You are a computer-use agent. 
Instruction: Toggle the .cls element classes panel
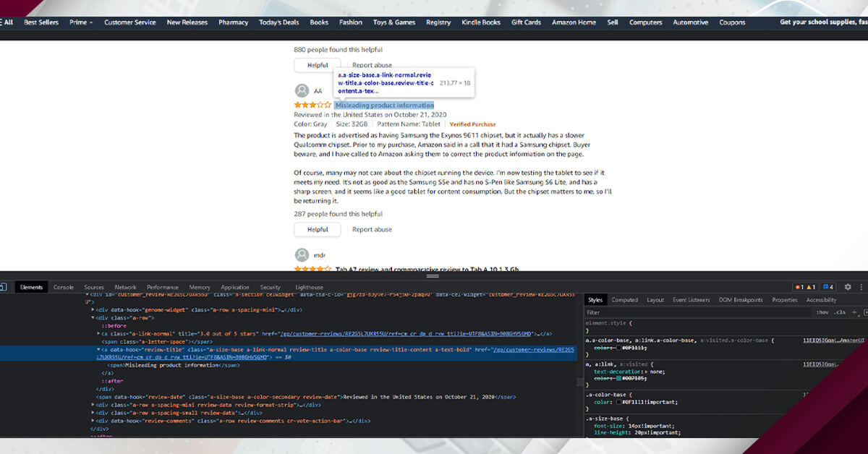coord(840,312)
